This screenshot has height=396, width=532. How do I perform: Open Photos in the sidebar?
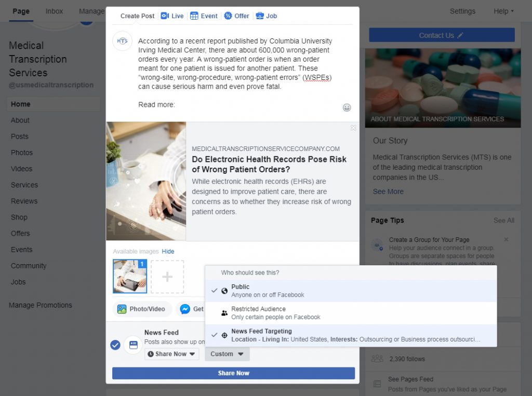(22, 153)
